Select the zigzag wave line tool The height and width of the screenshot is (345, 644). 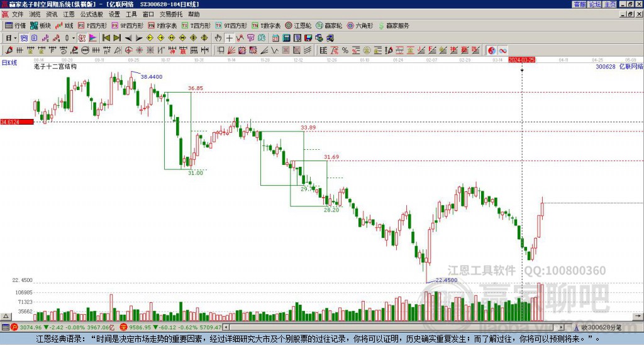click(275, 50)
